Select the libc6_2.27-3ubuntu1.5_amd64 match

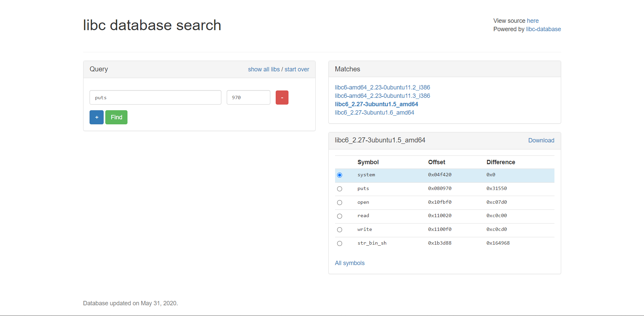tap(376, 104)
